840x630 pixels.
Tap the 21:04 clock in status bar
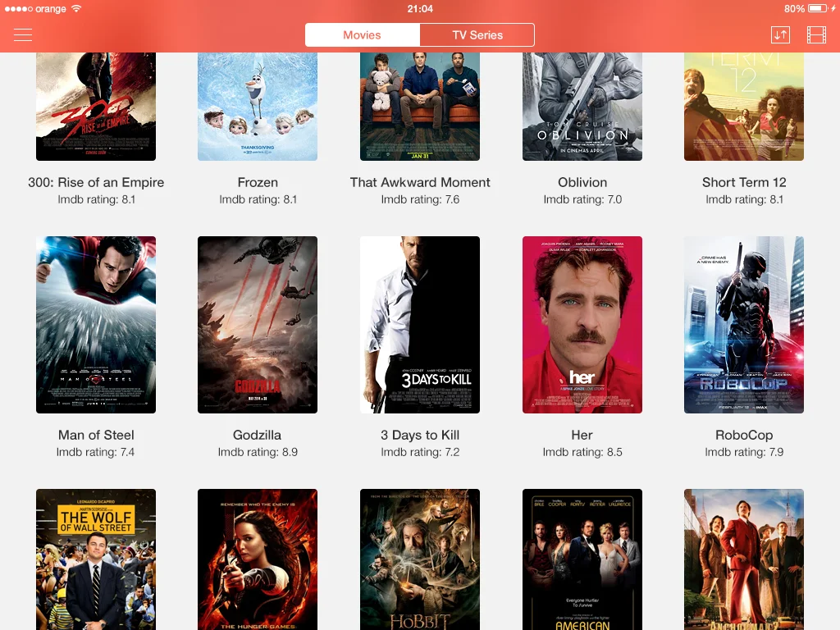tap(420, 8)
